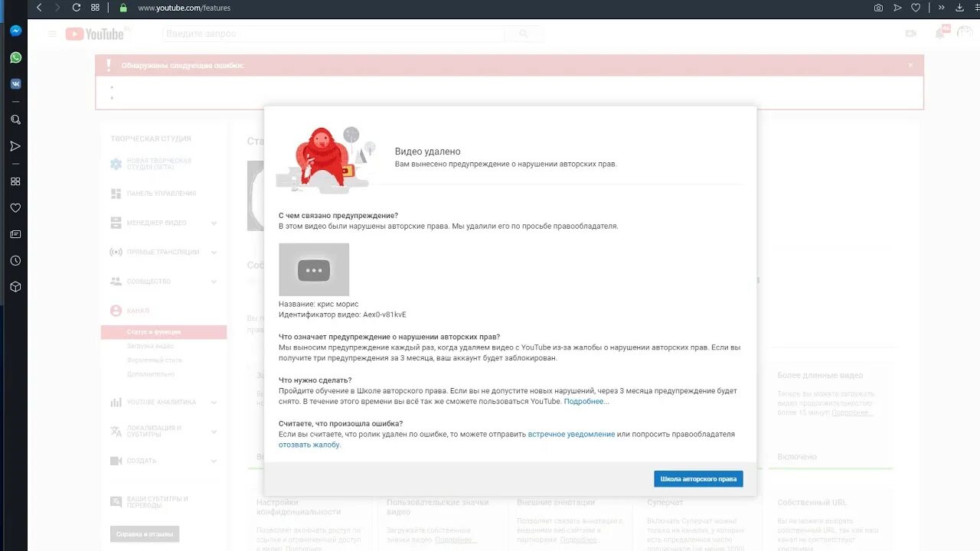Expand the ПРЯМЫЕ ТРАНСЛЯЦИИ chevron
The width and height of the screenshot is (980, 551).
click(x=214, y=253)
